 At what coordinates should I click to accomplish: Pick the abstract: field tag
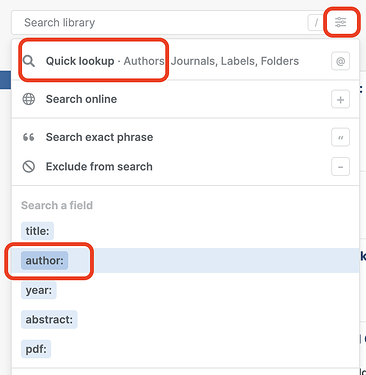[x=49, y=320]
